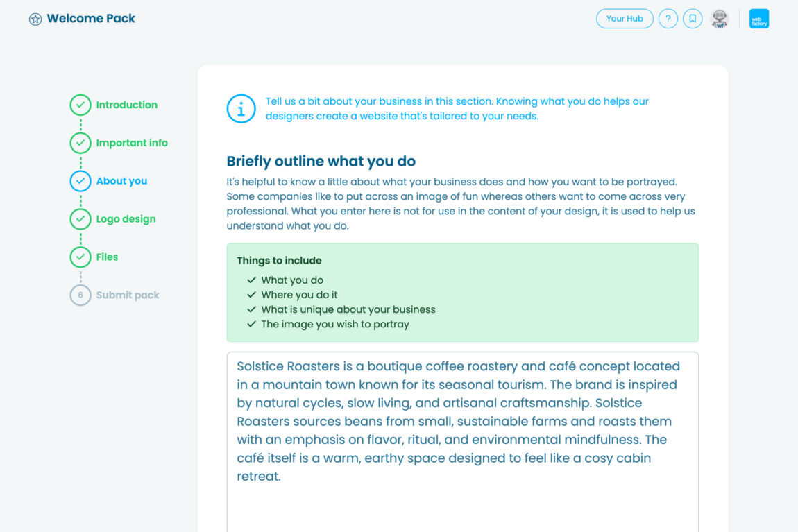
Task: Click the checkmark for The image you wish to portray
Action: pyautogui.click(x=251, y=324)
